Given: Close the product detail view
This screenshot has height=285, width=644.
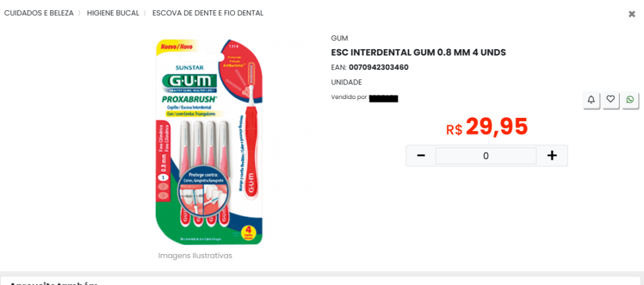Looking at the screenshot, I should [631, 14].
